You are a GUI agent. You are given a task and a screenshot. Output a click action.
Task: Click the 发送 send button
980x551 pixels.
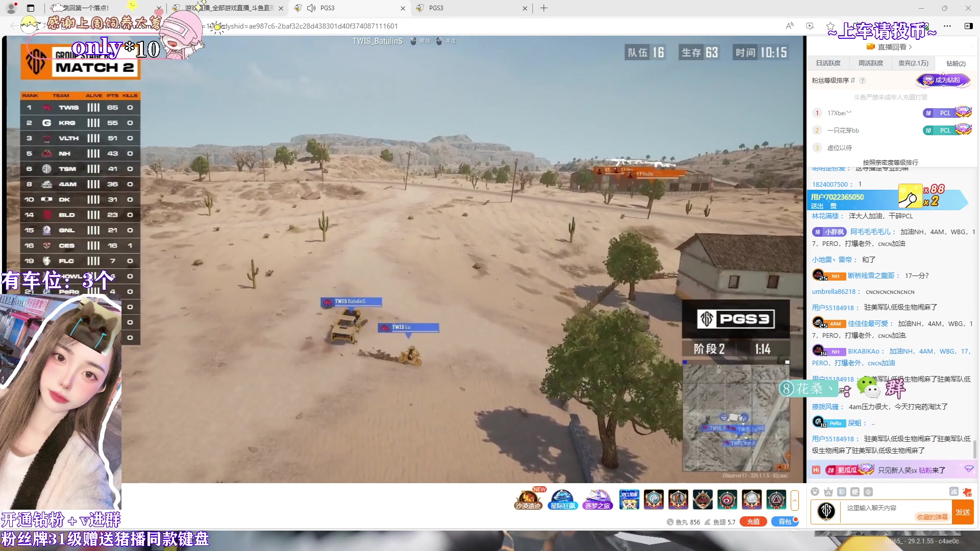pyautogui.click(x=963, y=512)
